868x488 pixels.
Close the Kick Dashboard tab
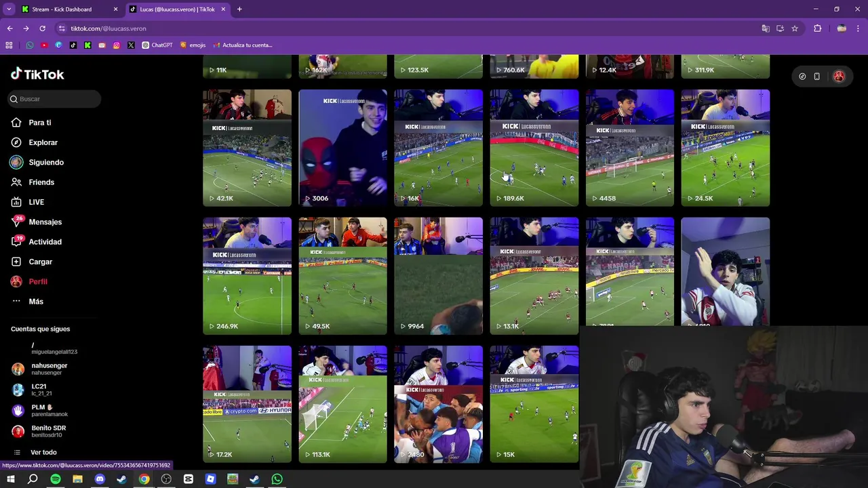115,9
